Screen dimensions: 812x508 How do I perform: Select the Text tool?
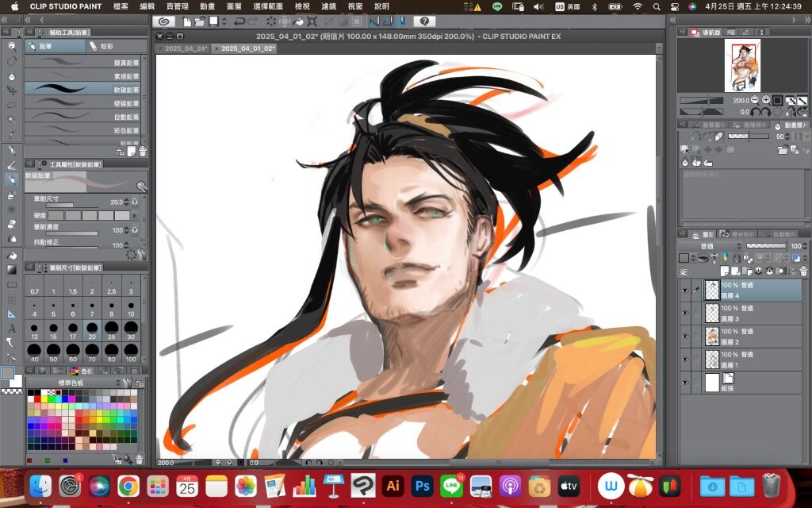tap(11, 329)
